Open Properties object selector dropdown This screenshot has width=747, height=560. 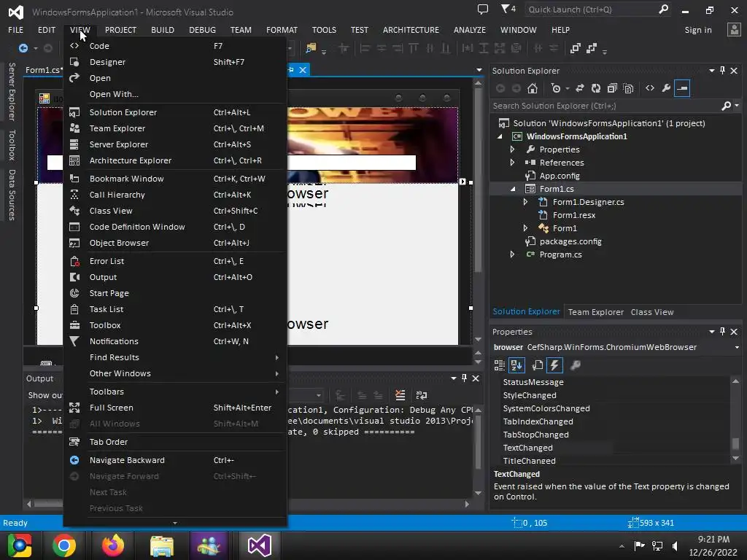click(x=737, y=347)
